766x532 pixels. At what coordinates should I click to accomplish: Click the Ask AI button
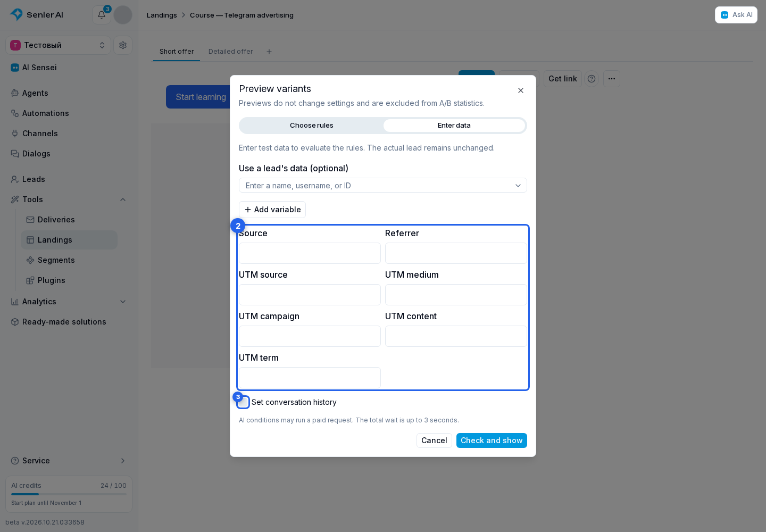pos(736,15)
